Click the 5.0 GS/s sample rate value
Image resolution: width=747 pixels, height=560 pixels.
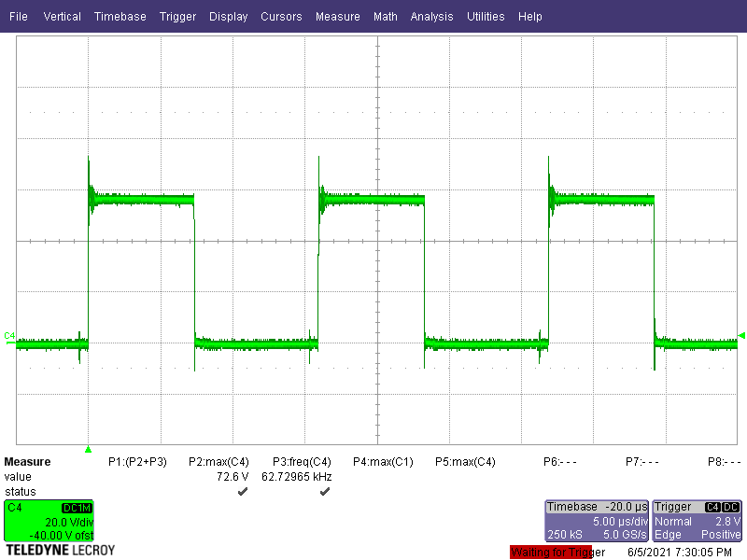click(625, 534)
